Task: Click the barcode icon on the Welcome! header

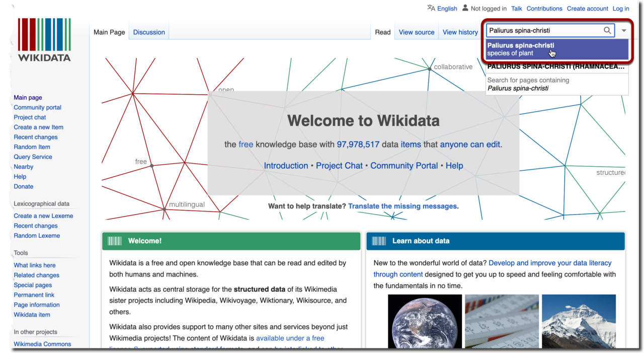Action: [114, 241]
